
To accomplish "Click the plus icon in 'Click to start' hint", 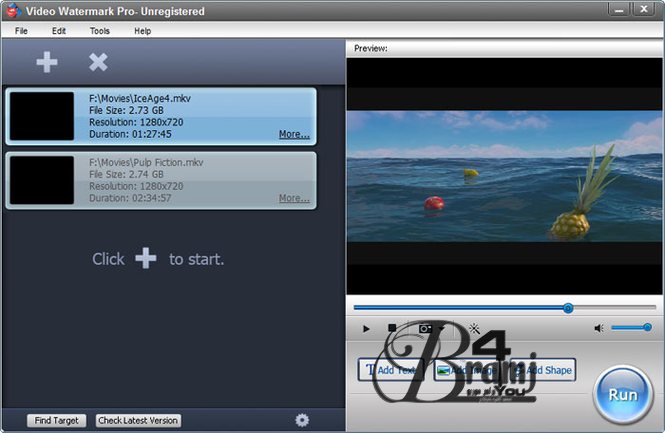I will point(145,258).
